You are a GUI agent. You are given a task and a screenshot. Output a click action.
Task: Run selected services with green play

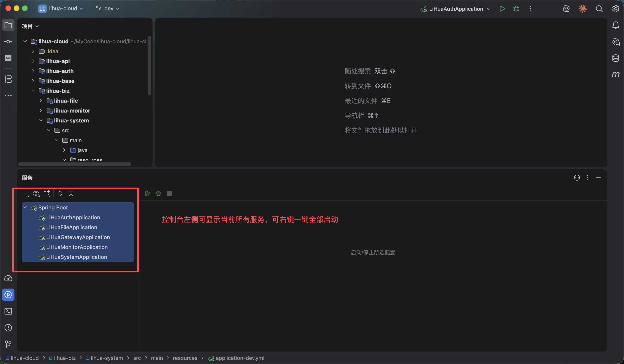pyautogui.click(x=148, y=193)
